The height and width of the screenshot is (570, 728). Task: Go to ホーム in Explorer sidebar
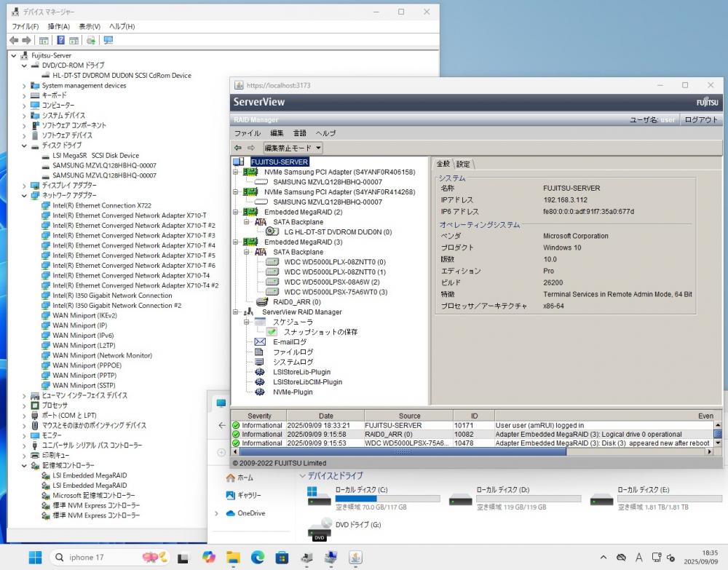pos(240,478)
